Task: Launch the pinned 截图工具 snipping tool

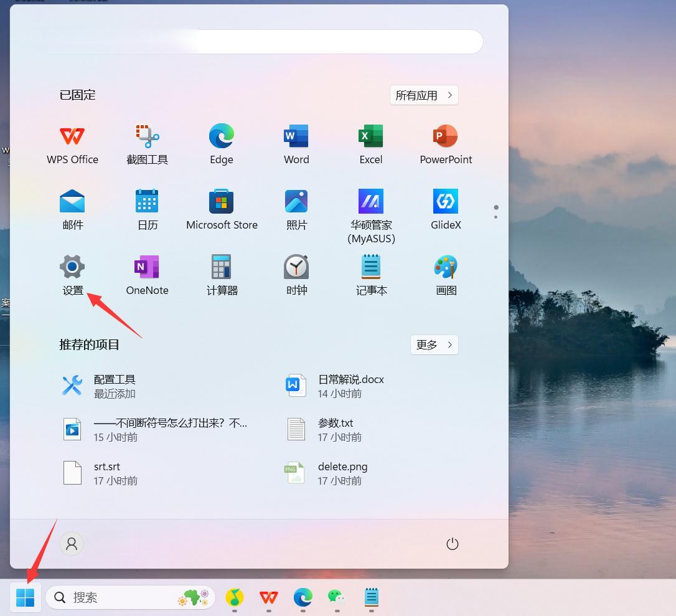Action: click(x=147, y=145)
